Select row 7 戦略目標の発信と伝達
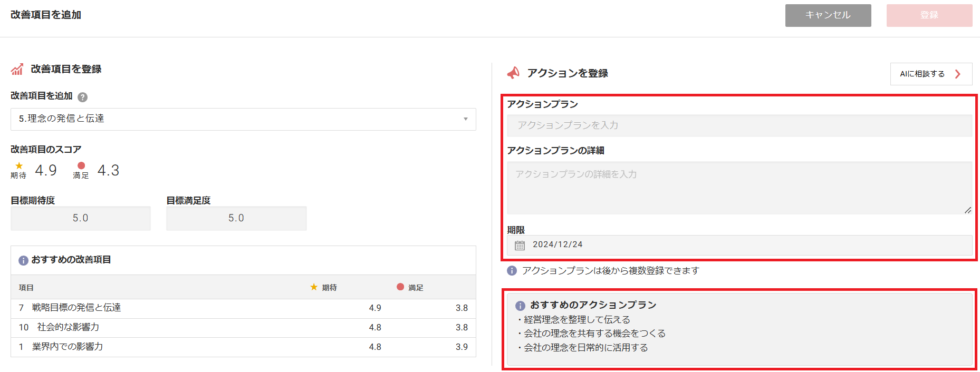The width and height of the screenshot is (980, 372). 243,308
